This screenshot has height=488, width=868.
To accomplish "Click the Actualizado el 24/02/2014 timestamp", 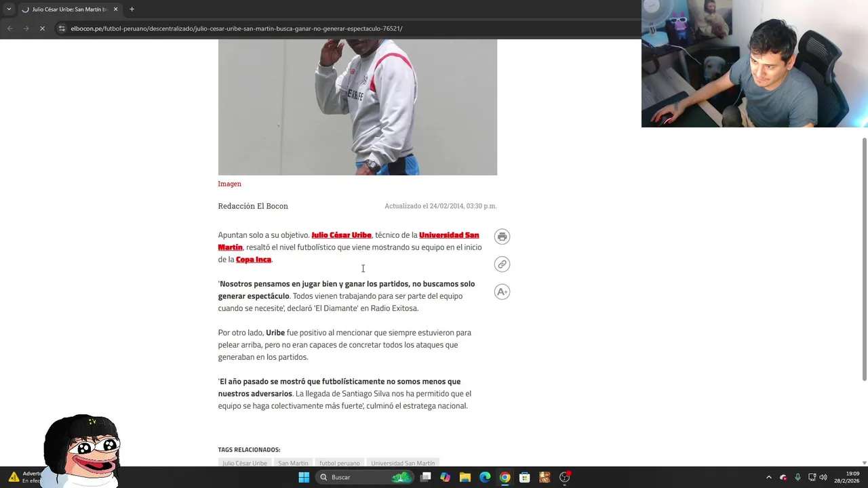I will (x=441, y=206).
